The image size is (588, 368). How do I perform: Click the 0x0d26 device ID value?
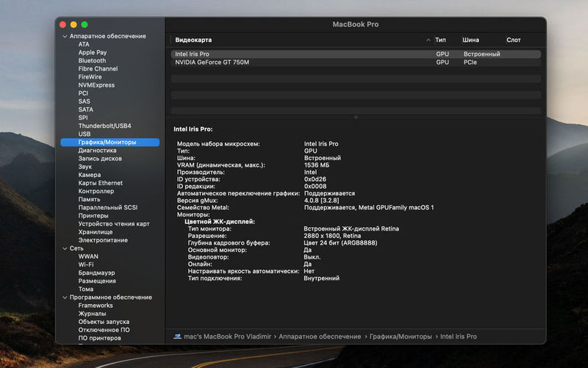(315, 179)
